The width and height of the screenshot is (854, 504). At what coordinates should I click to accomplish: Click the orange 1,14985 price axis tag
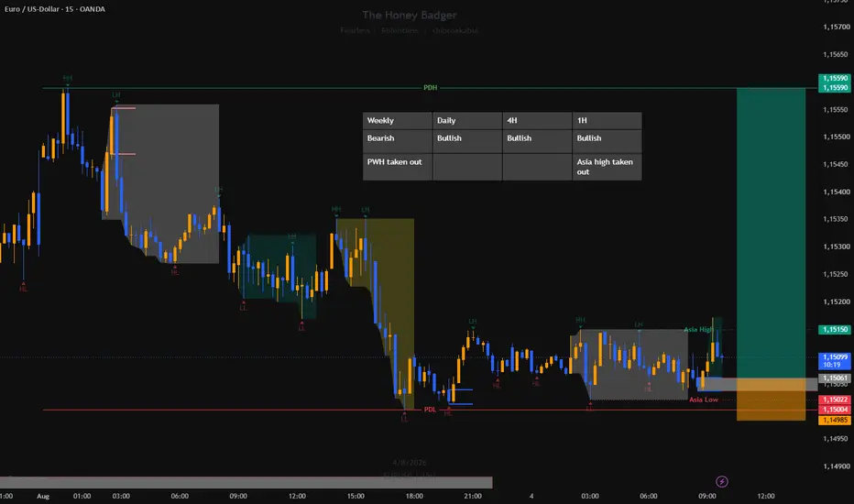835,420
